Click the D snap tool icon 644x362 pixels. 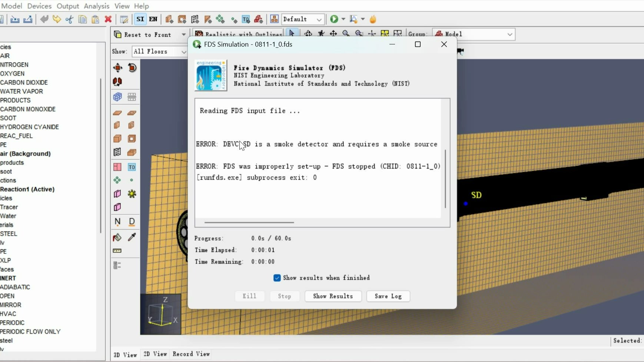[132, 222]
